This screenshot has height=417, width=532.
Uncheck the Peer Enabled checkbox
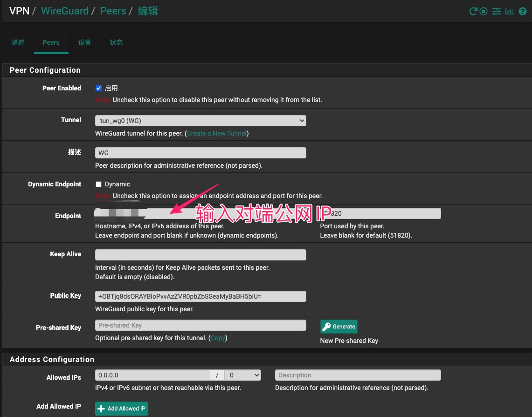pyautogui.click(x=98, y=88)
